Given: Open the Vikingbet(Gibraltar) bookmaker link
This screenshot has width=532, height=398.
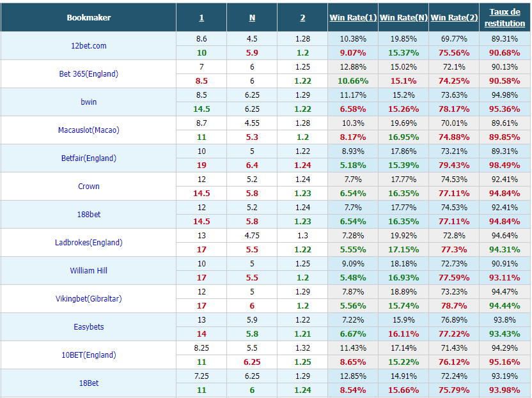Looking at the screenshot, I should coord(88,299).
